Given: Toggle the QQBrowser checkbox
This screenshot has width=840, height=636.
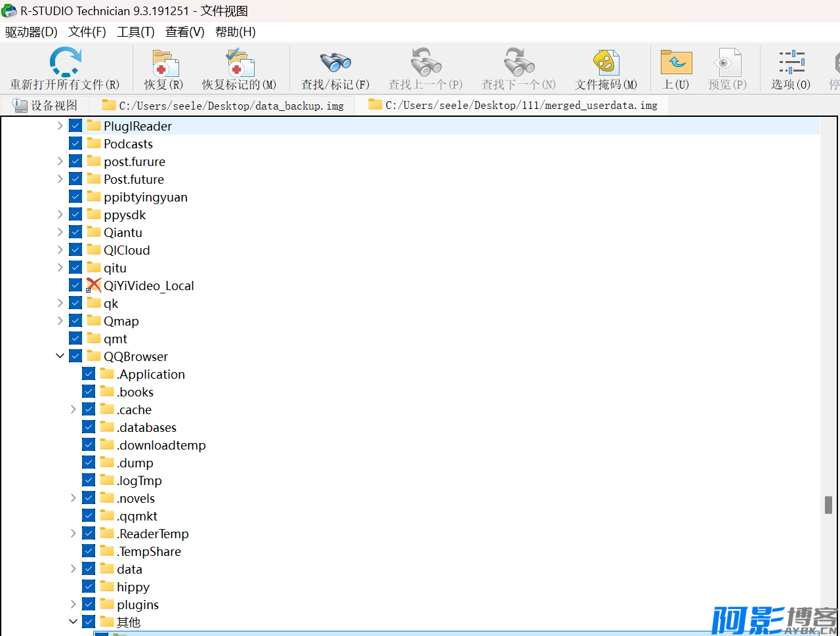Looking at the screenshot, I should [x=75, y=356].
